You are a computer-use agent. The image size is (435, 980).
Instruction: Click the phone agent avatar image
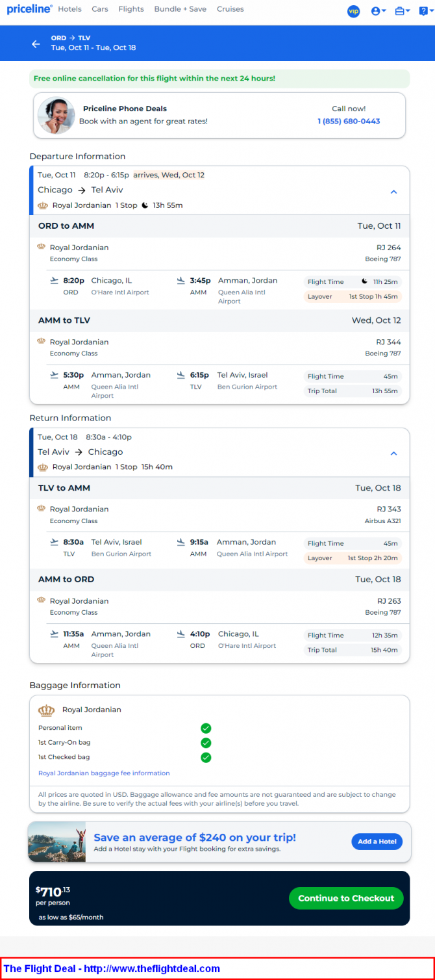pyautogui.click(x=56, y=115)
